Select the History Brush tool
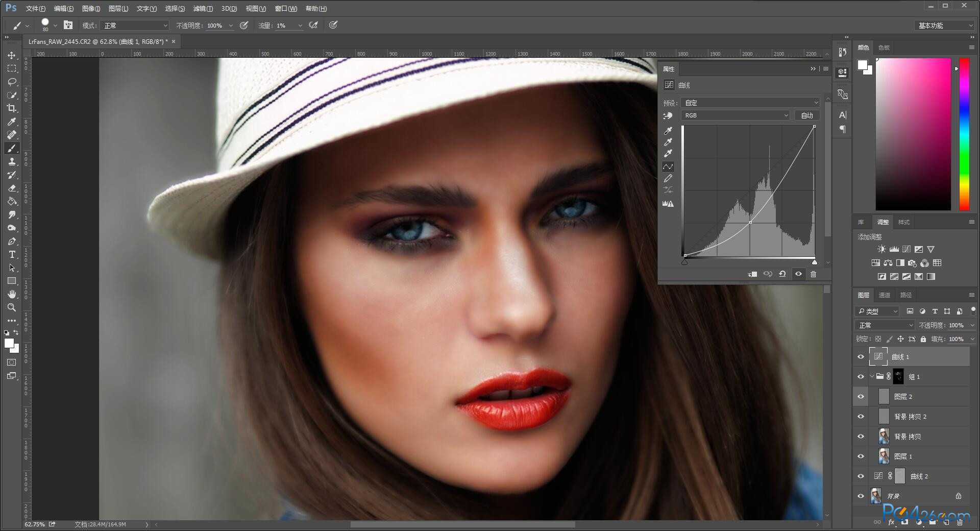Image resolution: width=980 pixels, height=531 pixels. [12, 175]
